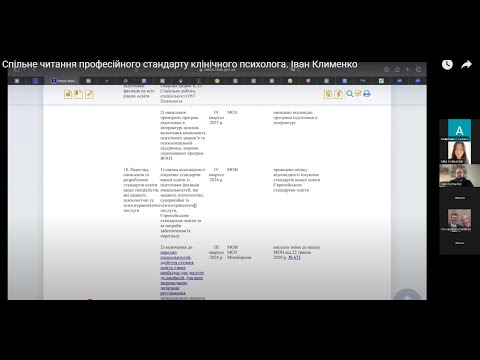Click the browser new tab plus icon
480x360 pixels.
pyautogui.click(x=407, y=69)
